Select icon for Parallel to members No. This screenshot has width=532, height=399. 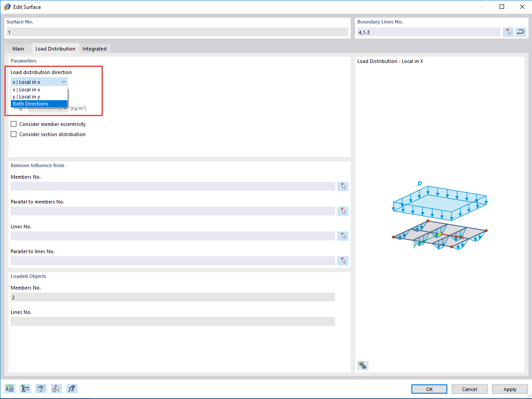click(343, 211)
